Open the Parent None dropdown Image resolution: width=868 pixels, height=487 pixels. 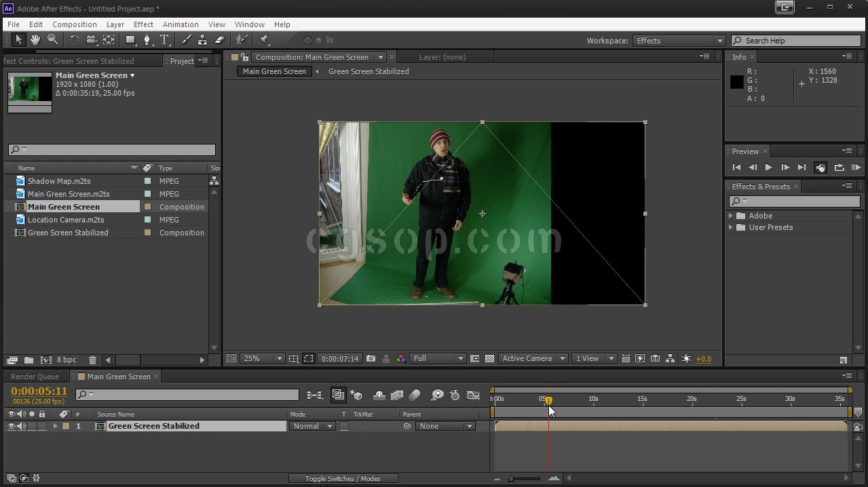pyautogui.click(x=445, y=426)
